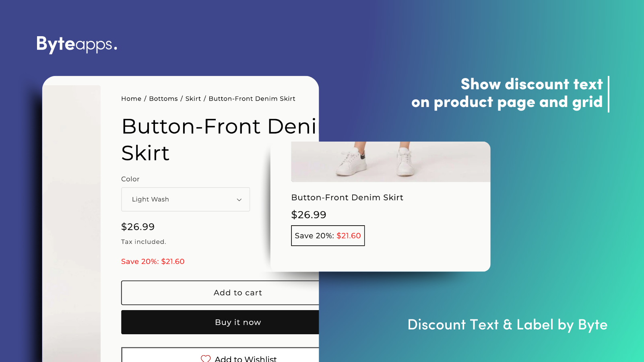Click the Tax included text
The height and width of the screenshot is (362, 644).
pyautogui.click(x=143, y=241)
